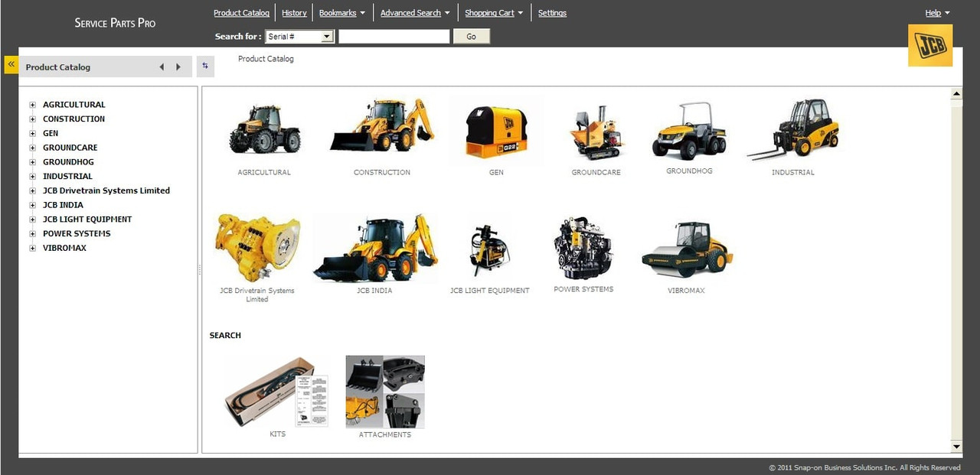Select GEN in the catalog tree

[51, 134]
